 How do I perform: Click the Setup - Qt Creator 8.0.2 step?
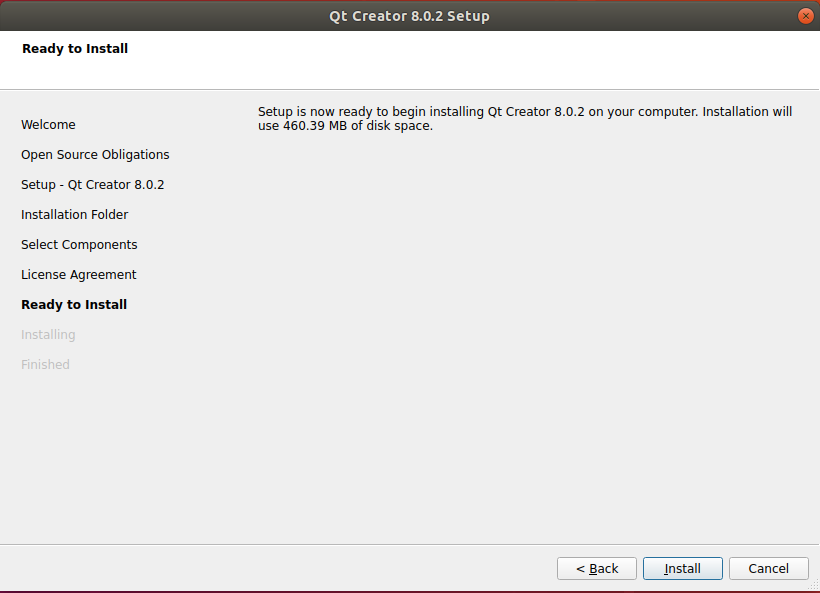92,185
